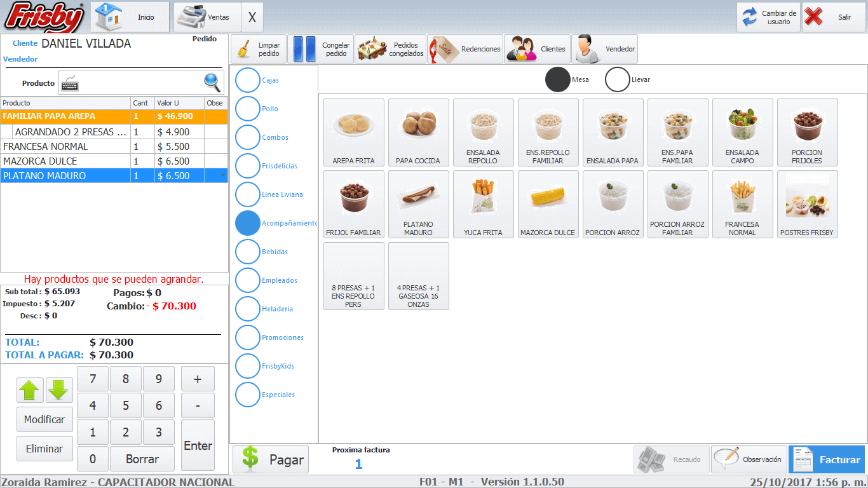Choose the Bebidas category
Screen dimensions: 868x488
(248, 252)
